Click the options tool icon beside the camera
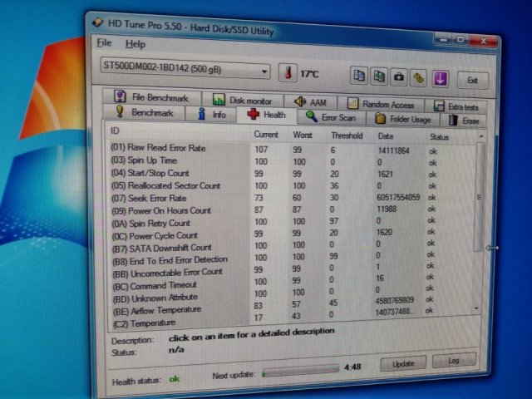Image resolution: width=532 pixels, height=399 pixels. (x=419, y=78)
